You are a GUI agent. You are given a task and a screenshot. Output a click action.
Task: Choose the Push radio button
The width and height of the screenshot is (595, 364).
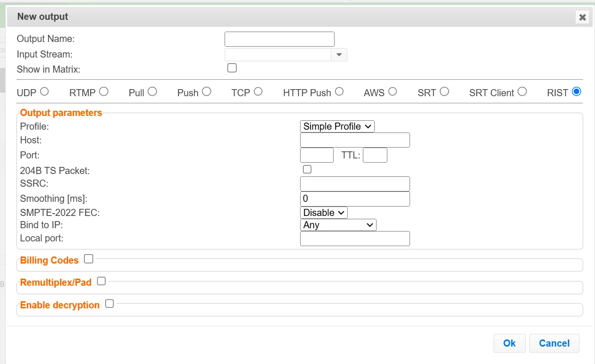pyautogui.click(x=206, y=91)
